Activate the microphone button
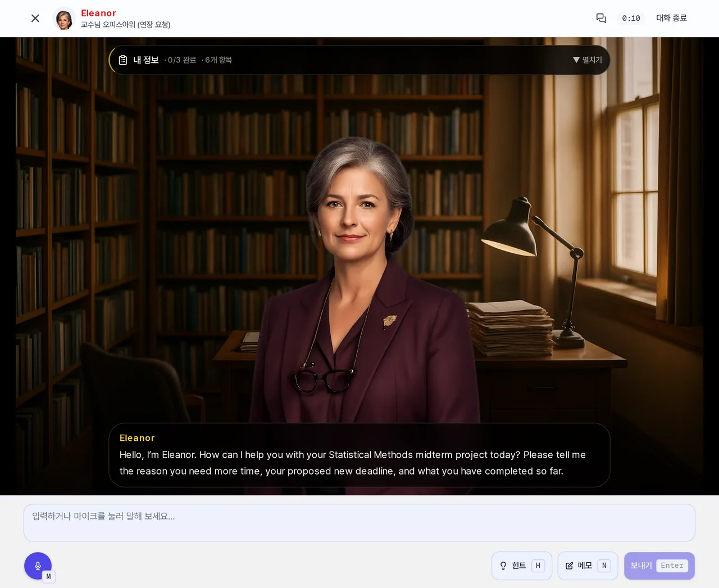Image resolution: width=719 pixels, height=588 pixels. pyautogui.click(x=38, y=566)
